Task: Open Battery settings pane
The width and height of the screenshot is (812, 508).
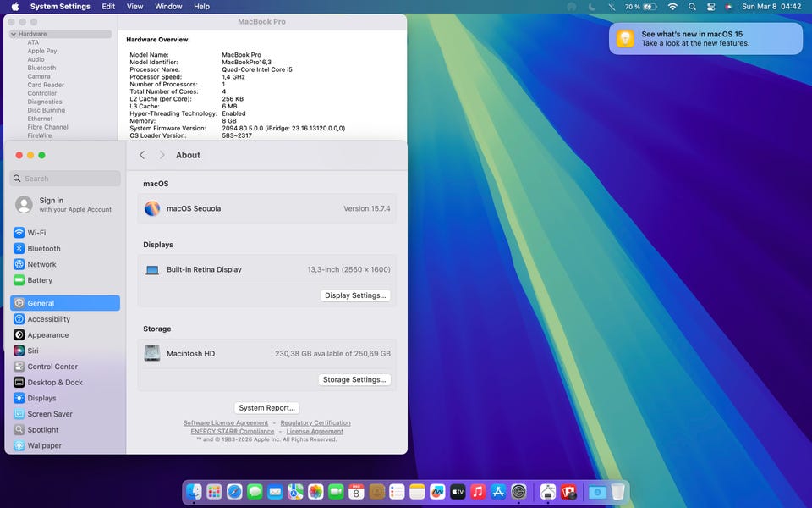Action: click(39, 280)
